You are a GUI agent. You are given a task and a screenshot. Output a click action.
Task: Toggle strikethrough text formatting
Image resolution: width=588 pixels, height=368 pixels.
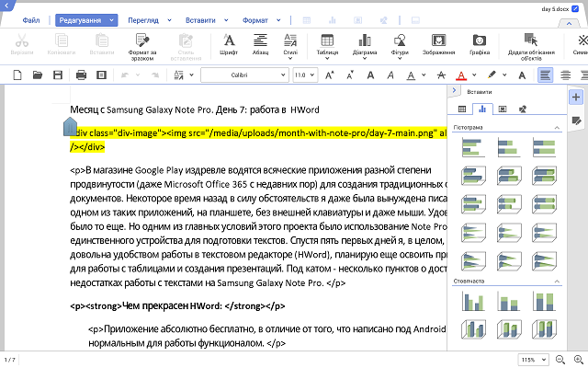coord(441,75)
